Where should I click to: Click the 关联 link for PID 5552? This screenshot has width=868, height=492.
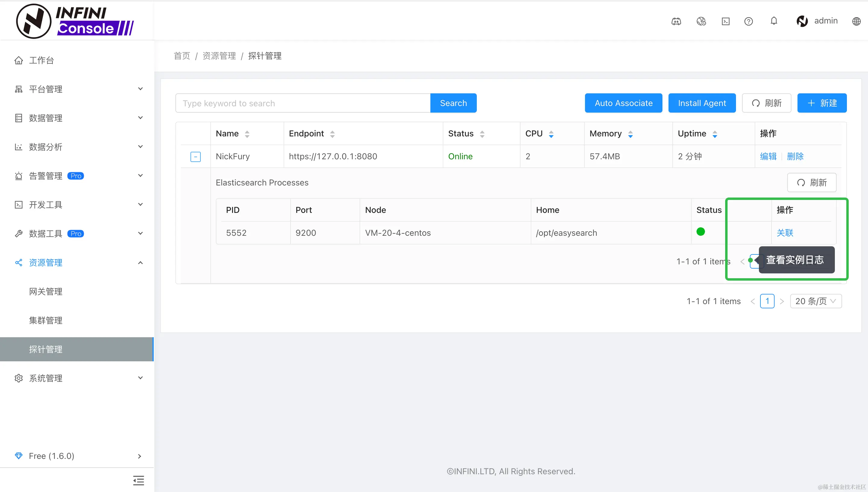pos(785,233)
